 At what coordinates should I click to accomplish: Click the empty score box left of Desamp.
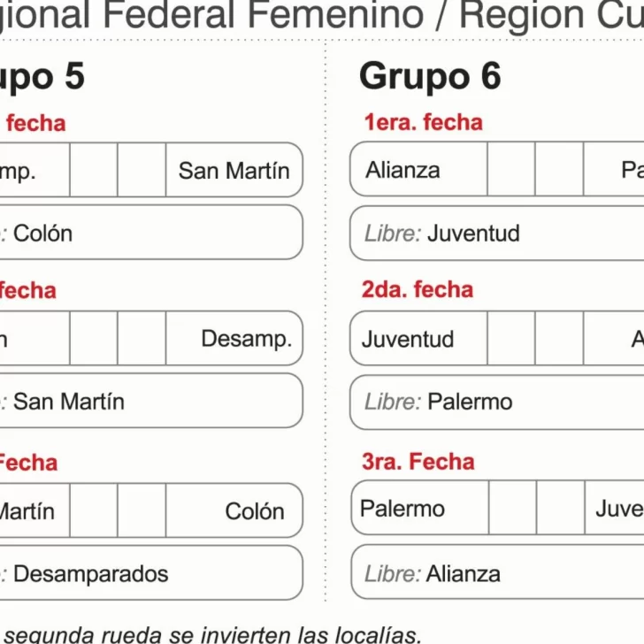coord(142,339)
